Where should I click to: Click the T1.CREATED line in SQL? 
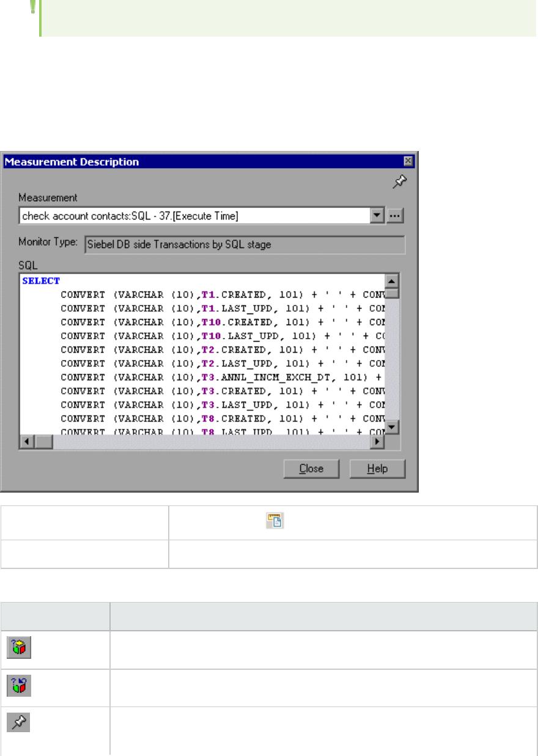pos(223,295)
